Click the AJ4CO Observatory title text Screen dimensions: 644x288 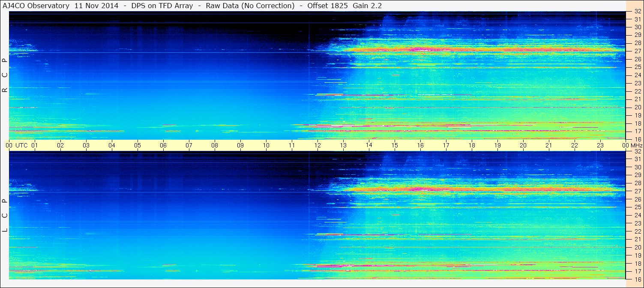[x=36, y=6]
